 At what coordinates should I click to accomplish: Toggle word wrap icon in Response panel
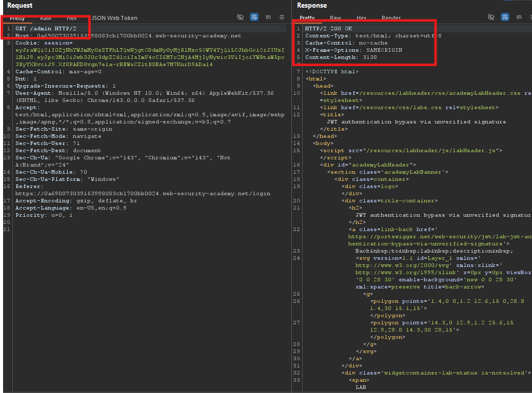(505, 17)
